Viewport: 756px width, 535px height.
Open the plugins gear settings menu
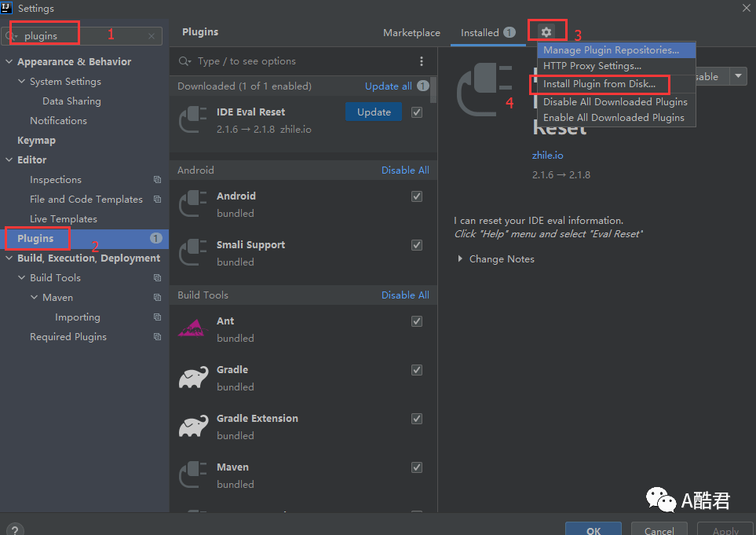click(x=546, y=32)
